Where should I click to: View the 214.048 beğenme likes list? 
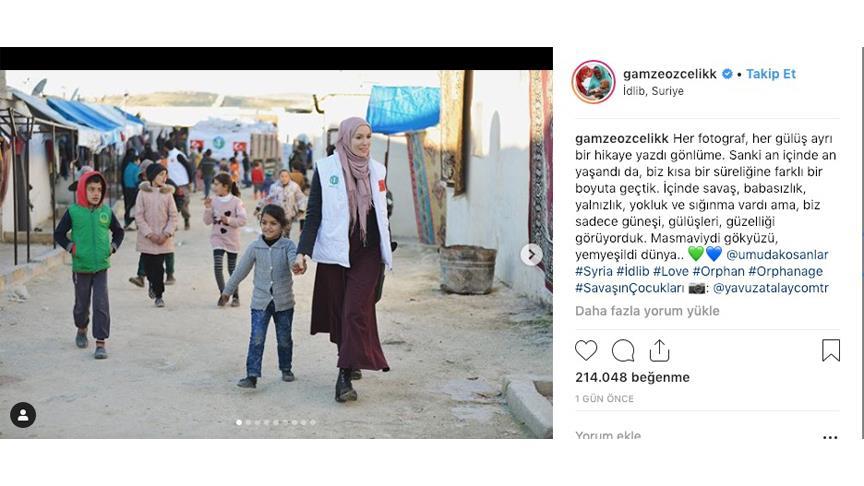tap(632, 377)
